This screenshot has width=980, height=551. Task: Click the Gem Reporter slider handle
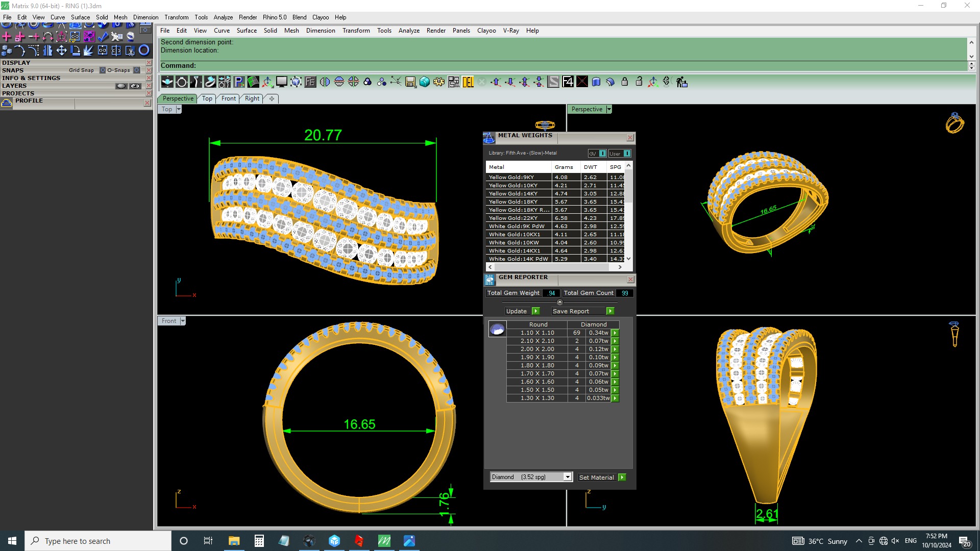(x=560, y=302)
